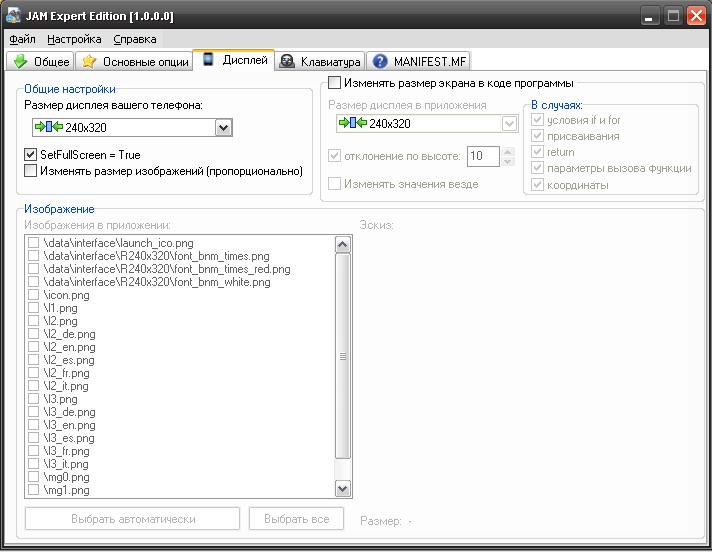This screenshot has height=552, width=712.
Task: Open the phone display size dropdown arrow
Action: click(223, 128)
